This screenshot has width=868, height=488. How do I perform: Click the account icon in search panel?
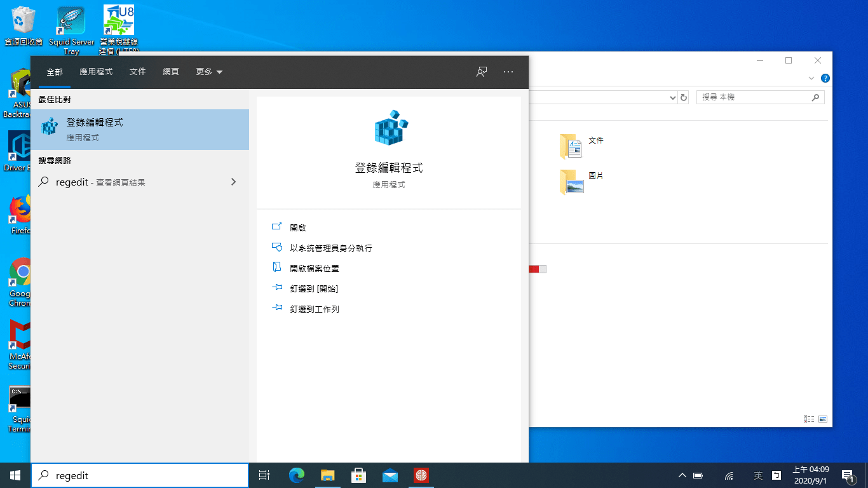pos(481,72)
